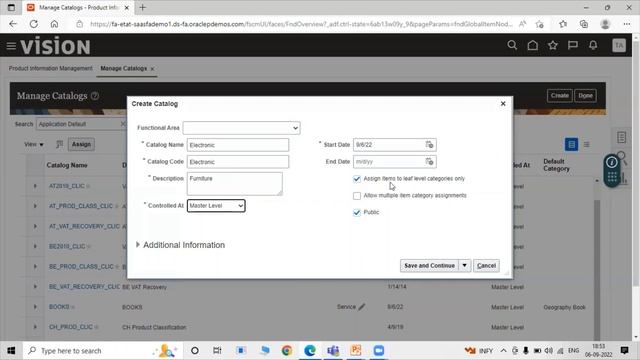Screen dimensions: 640x360
Task: Click the Start Date field
Action: point(389,144)
